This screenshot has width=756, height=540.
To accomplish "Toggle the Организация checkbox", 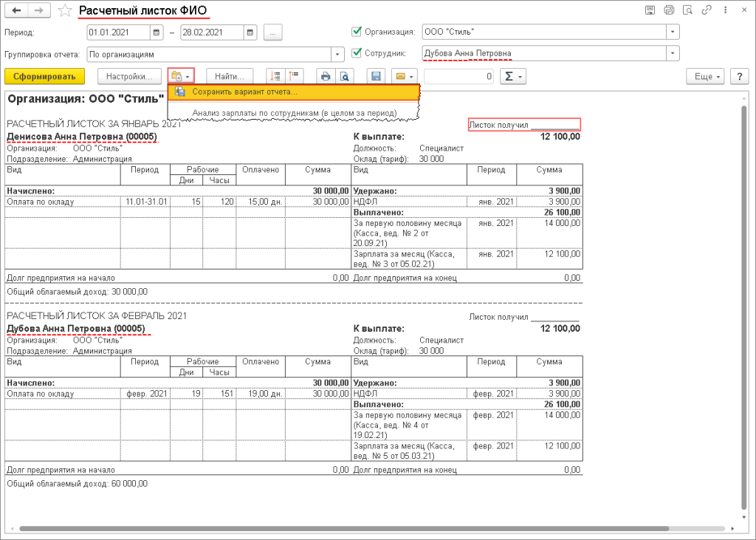I will tap(357, 33).
